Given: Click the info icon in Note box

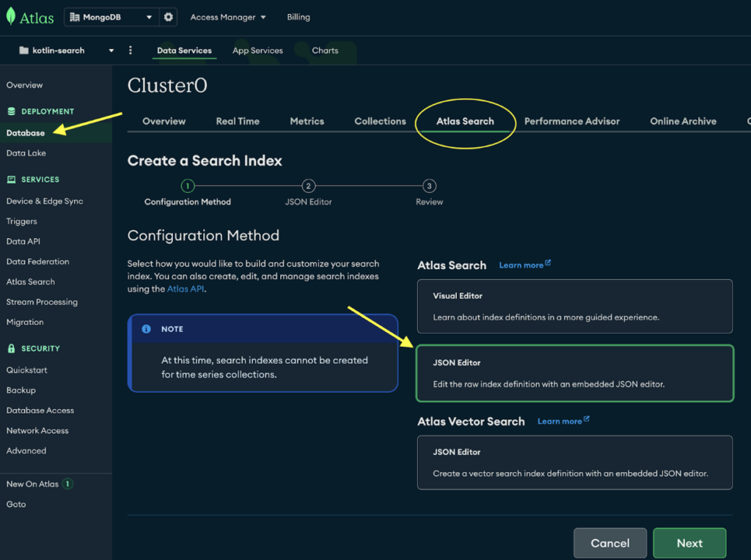Looking at the screenshot, I should click(x=146, y=329).
